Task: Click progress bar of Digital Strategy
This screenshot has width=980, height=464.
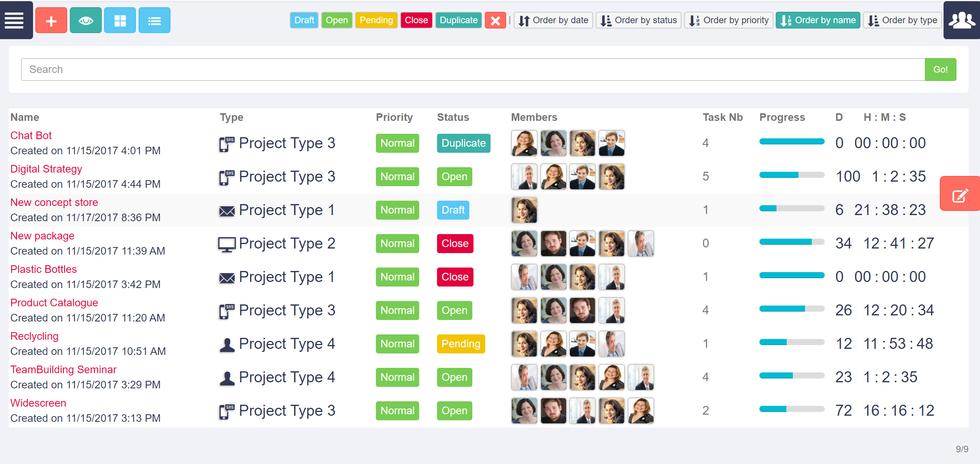Action: pos(792,175)
